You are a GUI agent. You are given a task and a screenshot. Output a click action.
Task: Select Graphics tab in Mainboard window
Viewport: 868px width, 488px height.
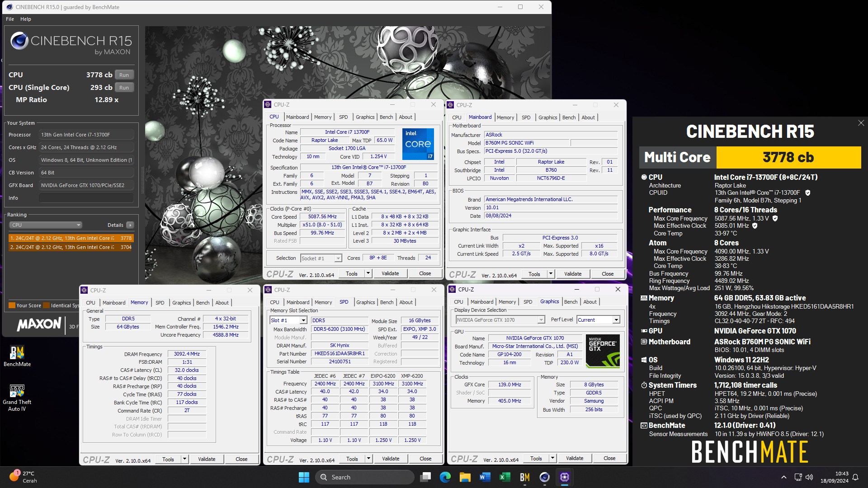(x=547, y=117)
